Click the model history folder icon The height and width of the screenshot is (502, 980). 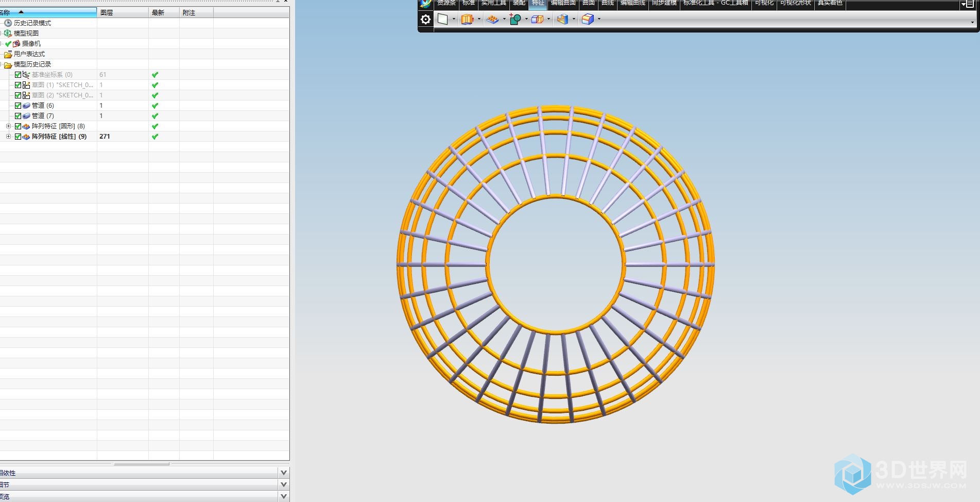click(x=8, y=64)
